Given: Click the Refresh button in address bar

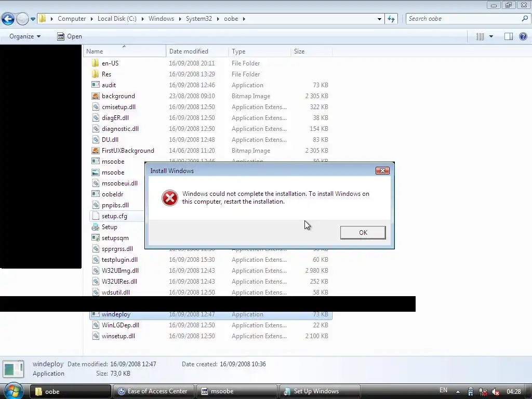Looking at the screenshot, I should point(391,19).
